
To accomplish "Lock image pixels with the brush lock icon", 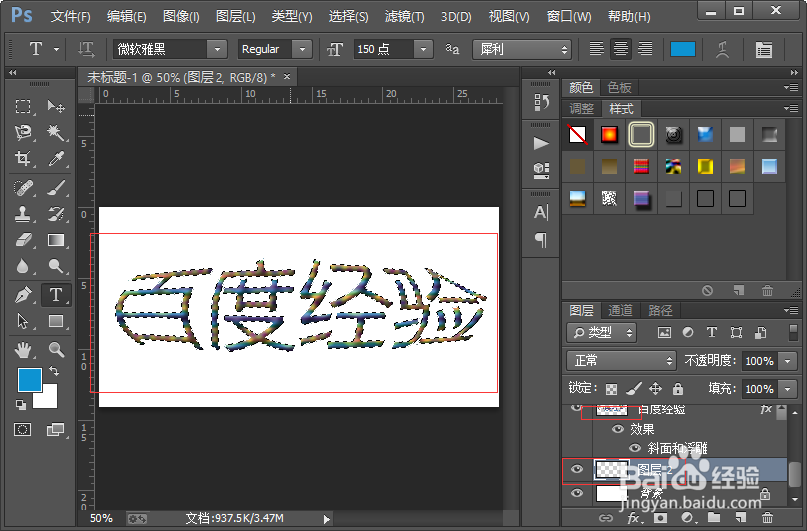I will [634, 389].
